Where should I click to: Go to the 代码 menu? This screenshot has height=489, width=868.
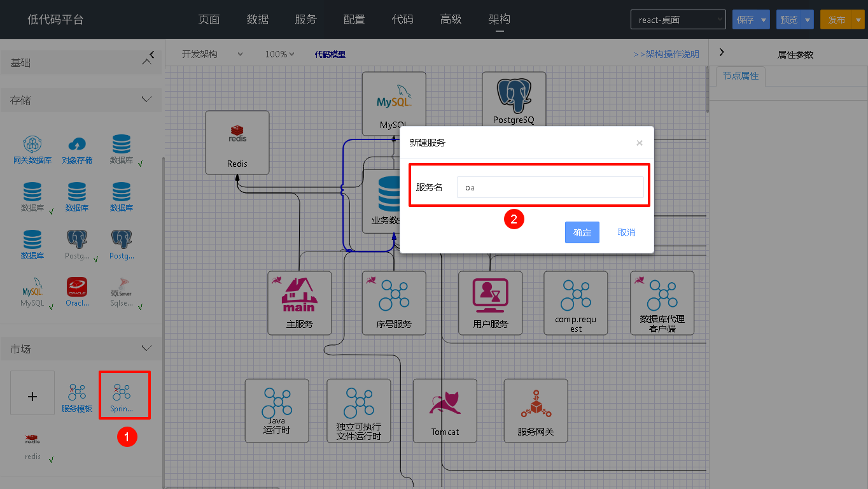pos(402,20)
